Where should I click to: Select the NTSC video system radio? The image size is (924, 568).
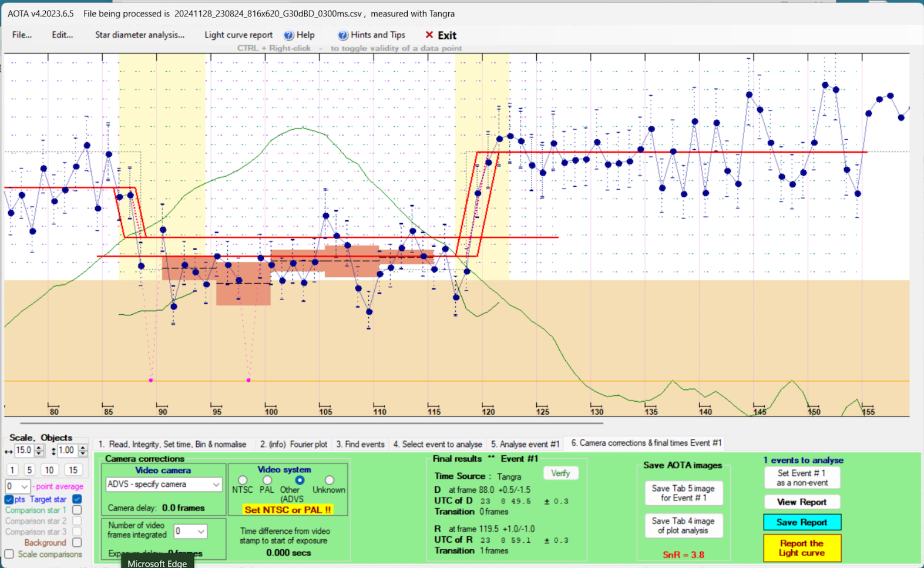click(243, 480)
